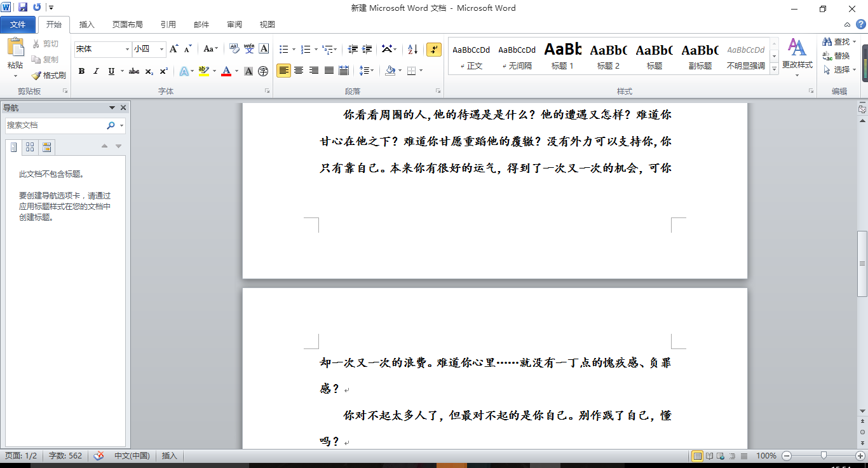Toggle Align Right paragraph alignment
Image resolution: width=868 pixels, height=468 pixels.
[x=314, y=71]
